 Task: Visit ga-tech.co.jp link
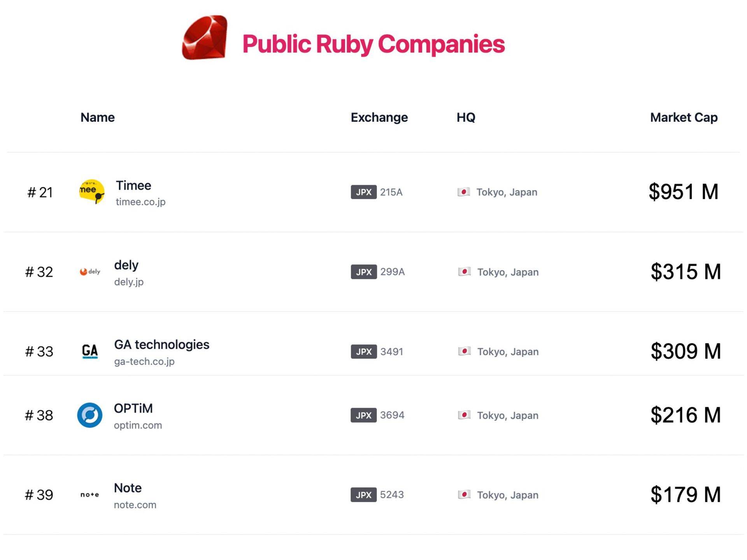pyautogui.click(x=144, y=361)
